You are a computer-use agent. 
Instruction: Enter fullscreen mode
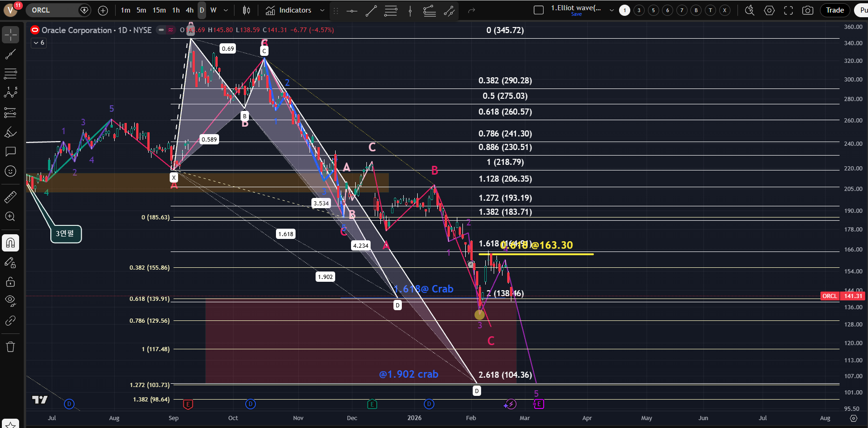788,10
